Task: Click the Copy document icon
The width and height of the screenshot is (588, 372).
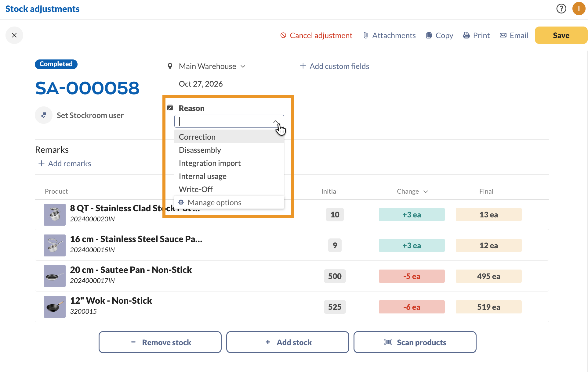Action: click(x=429, y=35)
